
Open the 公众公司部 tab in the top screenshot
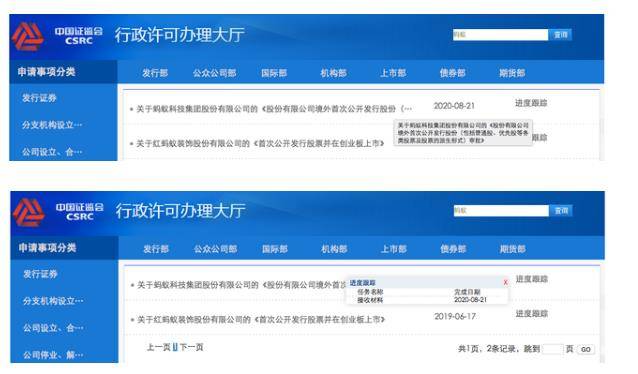214,73
